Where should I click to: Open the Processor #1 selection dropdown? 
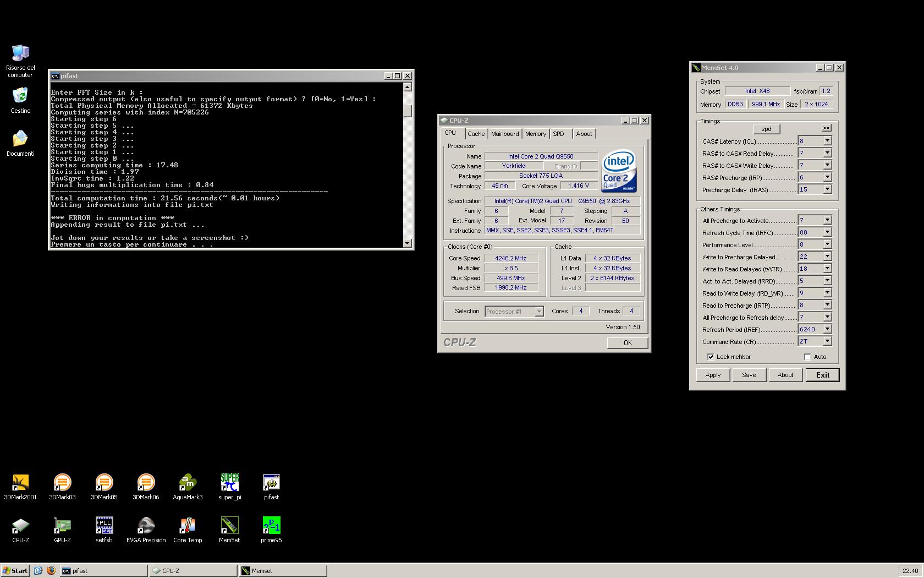(539, 312)
